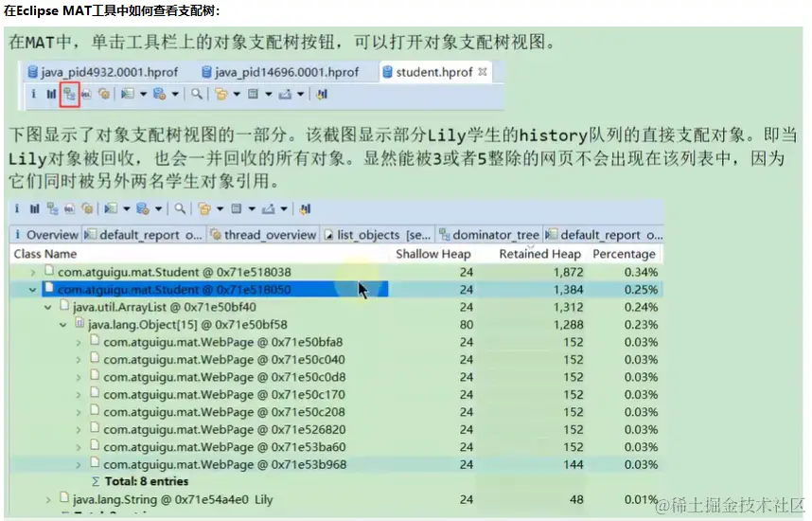
Task: Click magnifier icon in toolbar above Overview tab
Action: 180,209
